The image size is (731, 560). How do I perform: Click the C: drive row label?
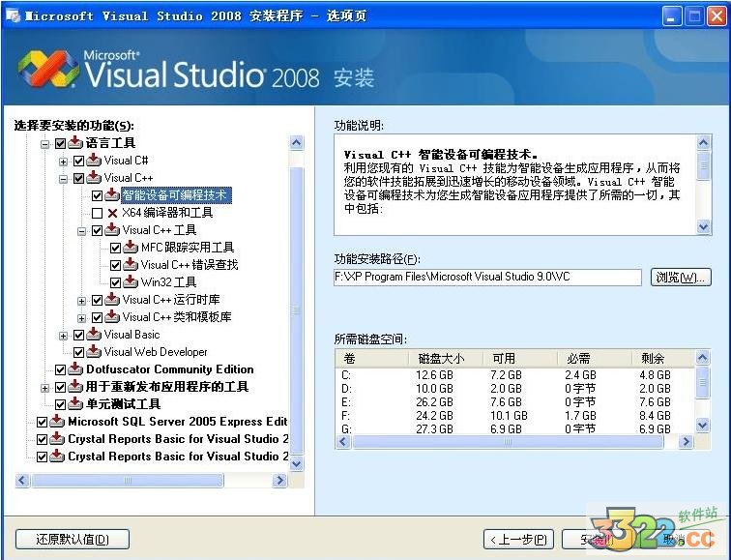[346, 375]
